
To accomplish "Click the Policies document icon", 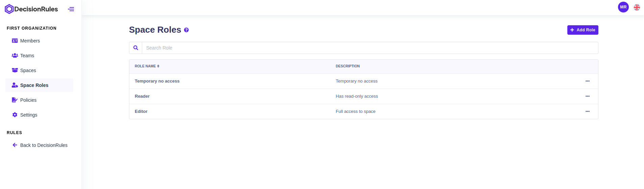I will (15, 100).
